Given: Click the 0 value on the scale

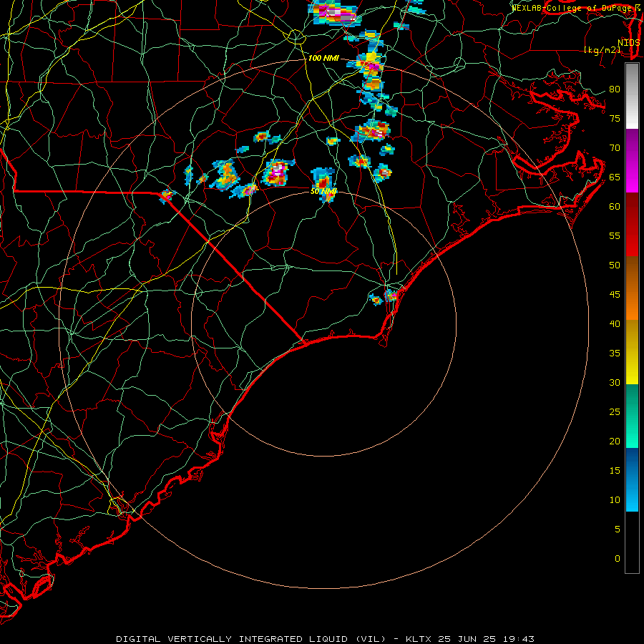Looking at the screenshot, I should 618,559.
